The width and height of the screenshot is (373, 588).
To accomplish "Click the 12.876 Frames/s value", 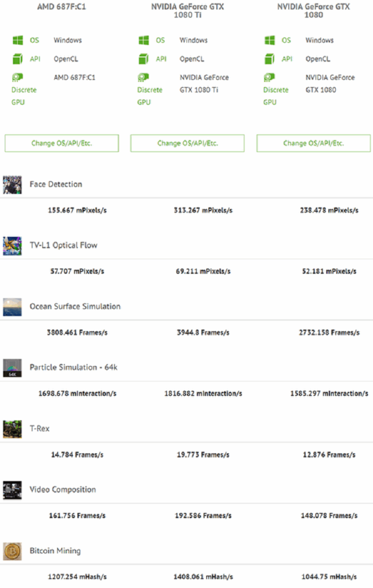I will tap(329, 454).
